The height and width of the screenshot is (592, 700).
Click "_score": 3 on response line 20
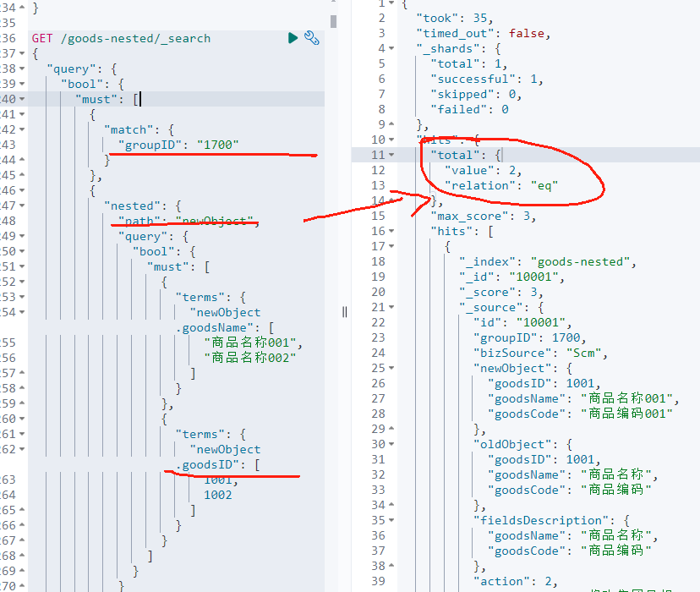(500, 292)
